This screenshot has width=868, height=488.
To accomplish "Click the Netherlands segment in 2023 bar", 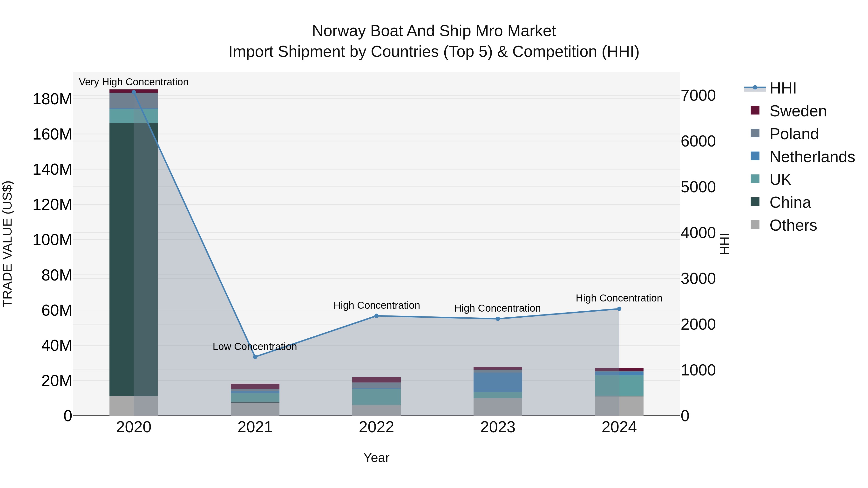I will click(498, 382).
